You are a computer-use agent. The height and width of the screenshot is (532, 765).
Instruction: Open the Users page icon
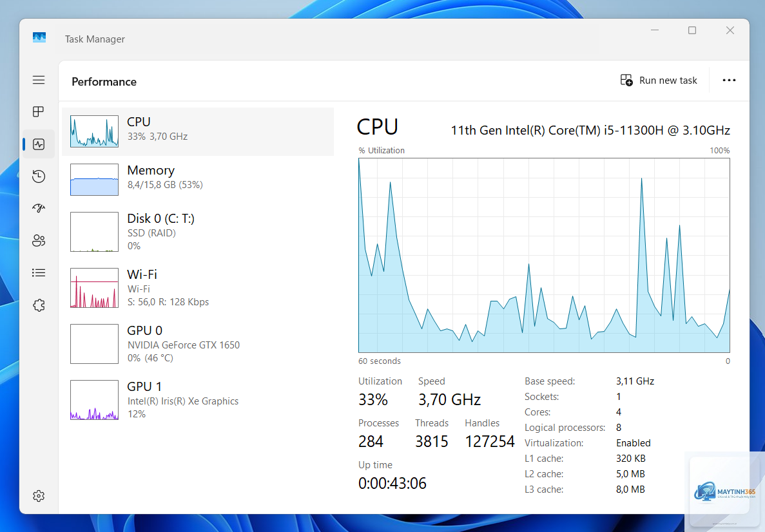[x=39, y=240]
